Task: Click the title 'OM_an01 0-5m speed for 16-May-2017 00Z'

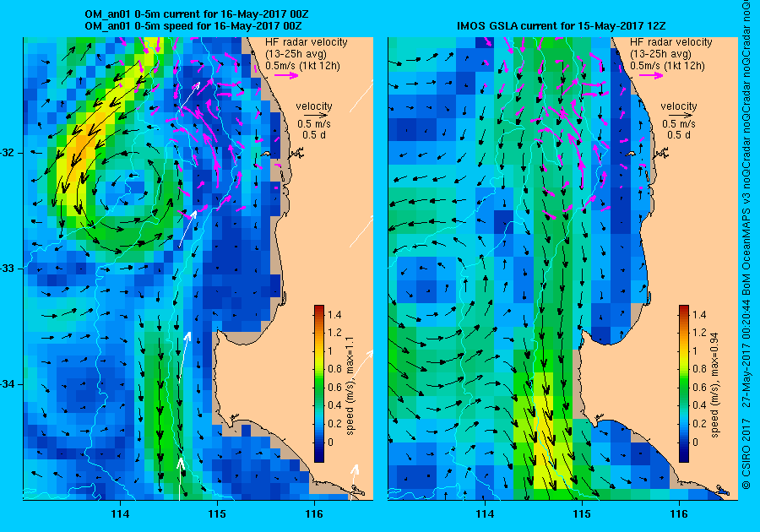Action: click(193, 26)
